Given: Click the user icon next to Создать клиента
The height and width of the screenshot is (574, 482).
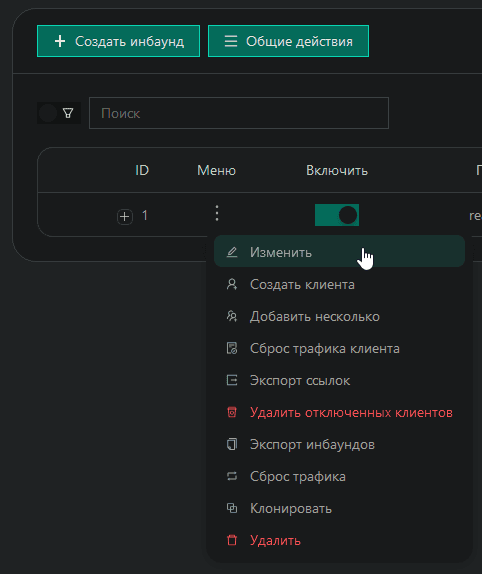Looking at the screenshot, I should click(232, 284).
